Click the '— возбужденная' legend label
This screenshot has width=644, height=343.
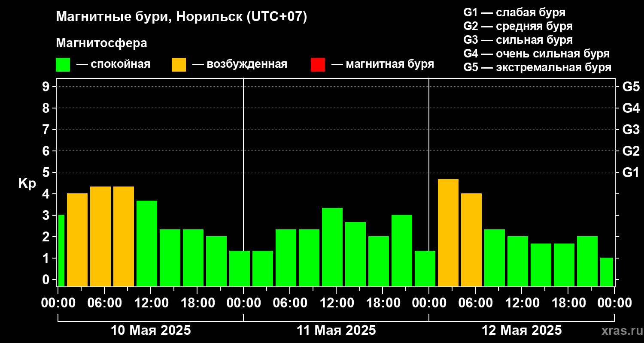click(x=240, y=64)
